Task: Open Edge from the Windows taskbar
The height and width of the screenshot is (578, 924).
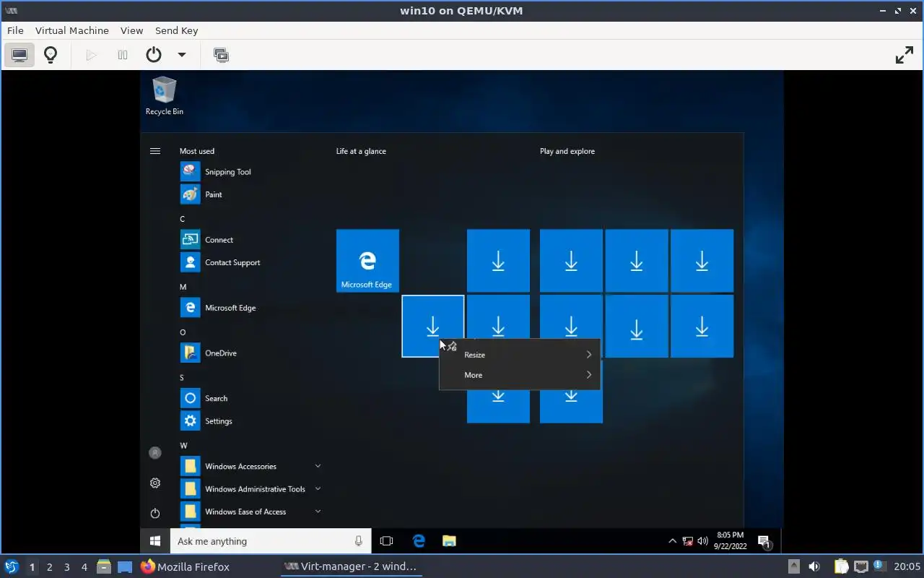Action: 419,541
